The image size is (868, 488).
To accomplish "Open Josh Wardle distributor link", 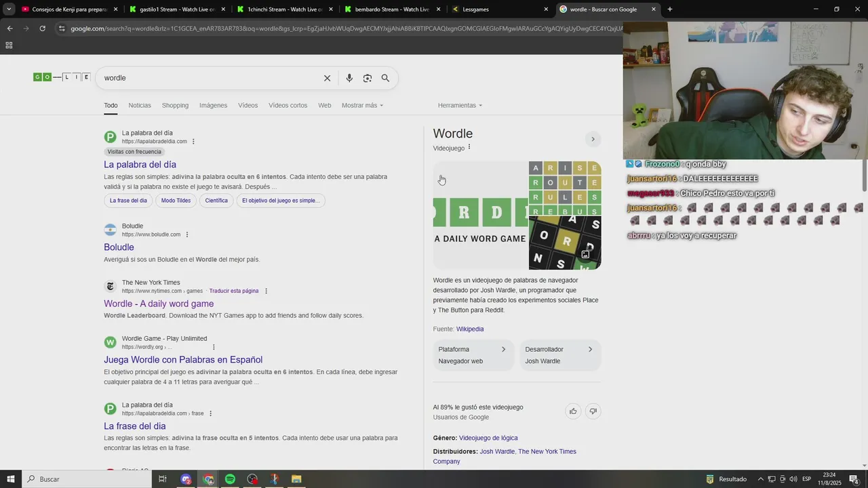I will point(497,451).
